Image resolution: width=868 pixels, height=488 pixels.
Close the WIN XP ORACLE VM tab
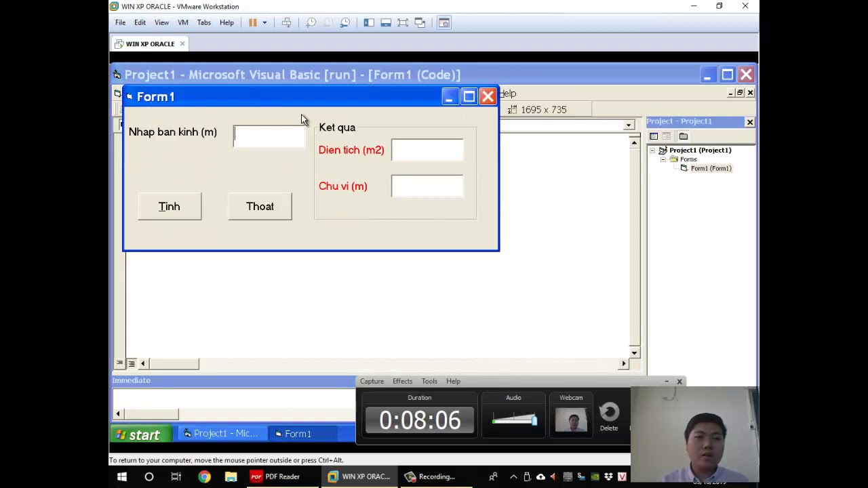[182, 43]
